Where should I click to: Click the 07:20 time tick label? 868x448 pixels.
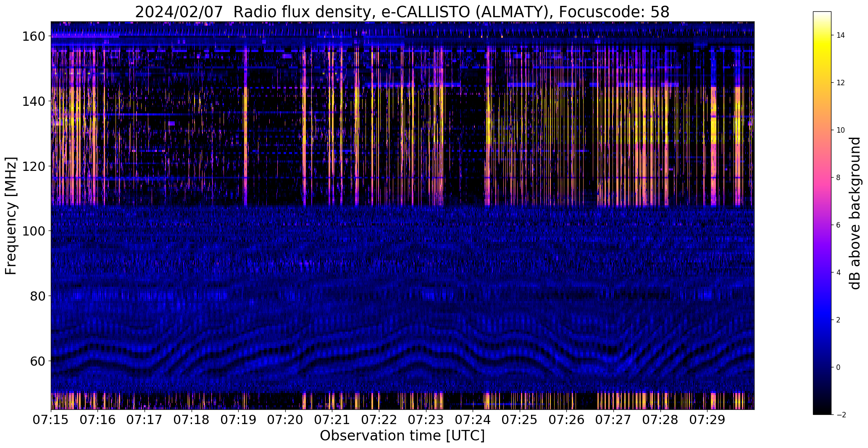tap(285, 420)
